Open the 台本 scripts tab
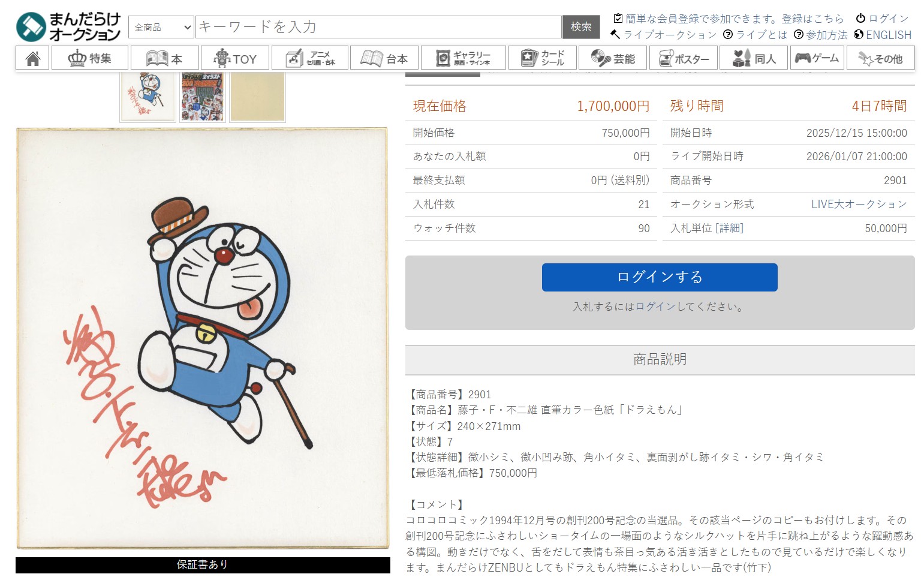This screenshot has width=924, height=580. point(384,58)
